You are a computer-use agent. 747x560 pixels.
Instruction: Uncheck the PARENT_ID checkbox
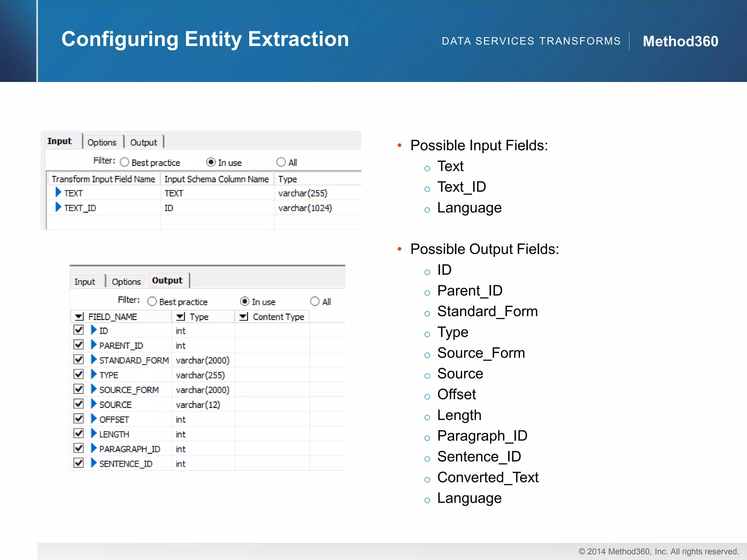pyautogui.click(x=78, y=345)
